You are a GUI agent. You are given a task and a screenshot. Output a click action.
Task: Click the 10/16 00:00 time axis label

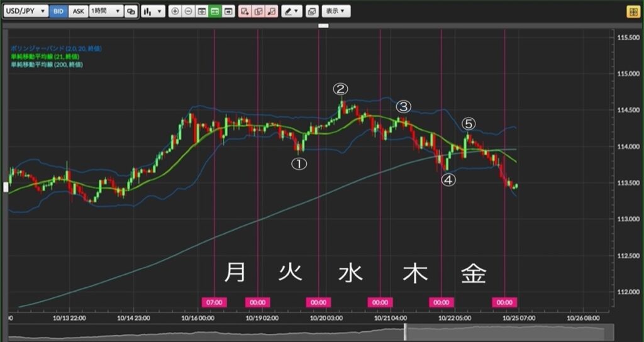pos(198,317)
